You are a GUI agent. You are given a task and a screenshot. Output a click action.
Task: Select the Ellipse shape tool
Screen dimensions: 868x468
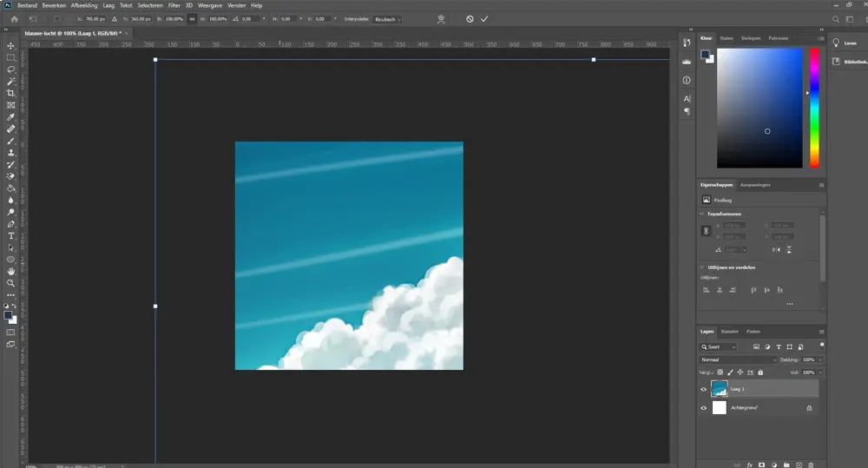(x=10, y=260)
